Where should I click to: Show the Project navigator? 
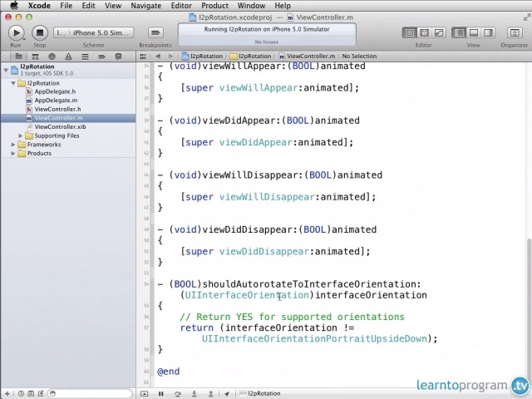pos(18,57)
